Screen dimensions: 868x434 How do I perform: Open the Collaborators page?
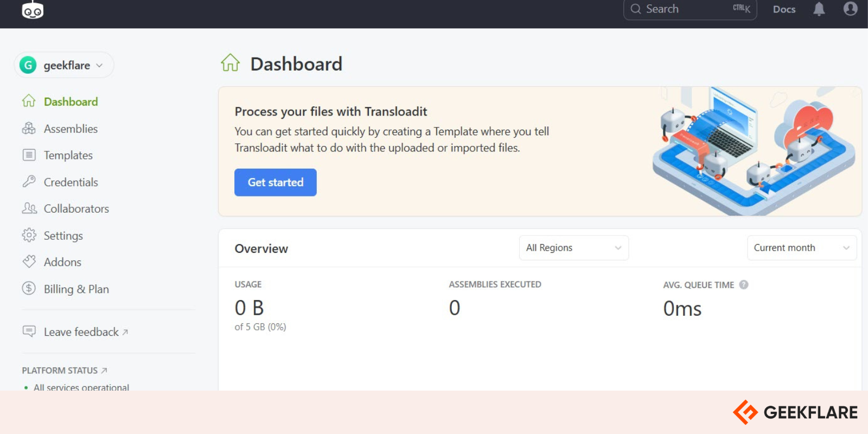(76, 208)
